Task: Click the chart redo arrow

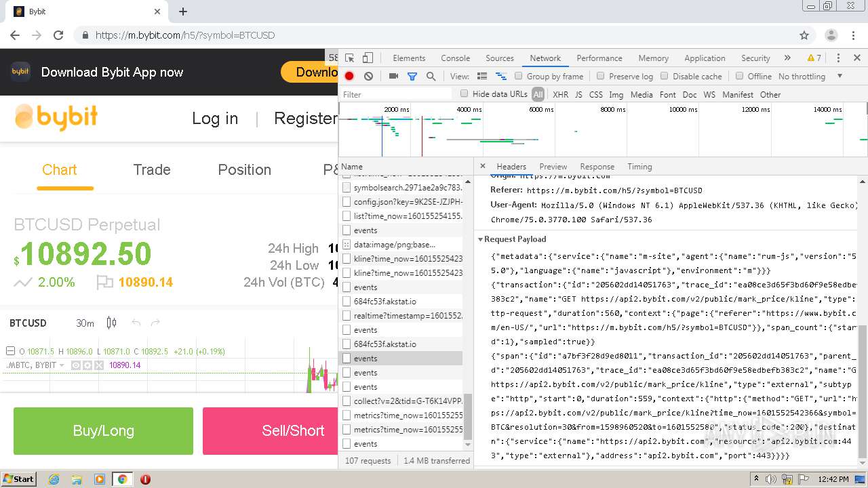Action: (155, 323)
